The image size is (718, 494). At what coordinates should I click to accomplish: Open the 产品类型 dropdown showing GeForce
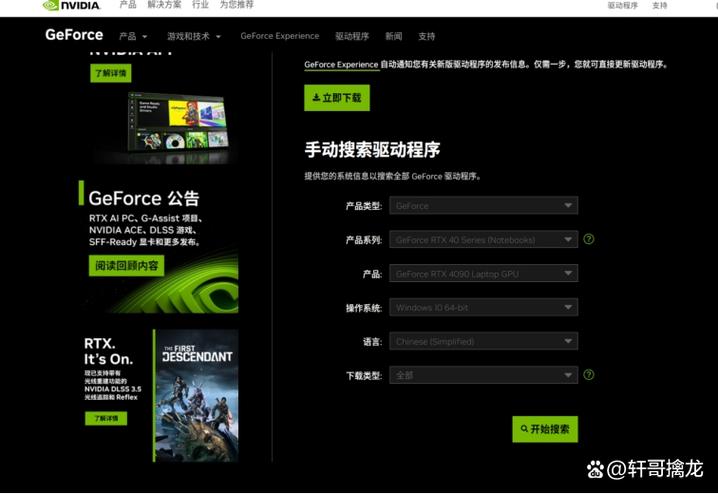point(484,206)
